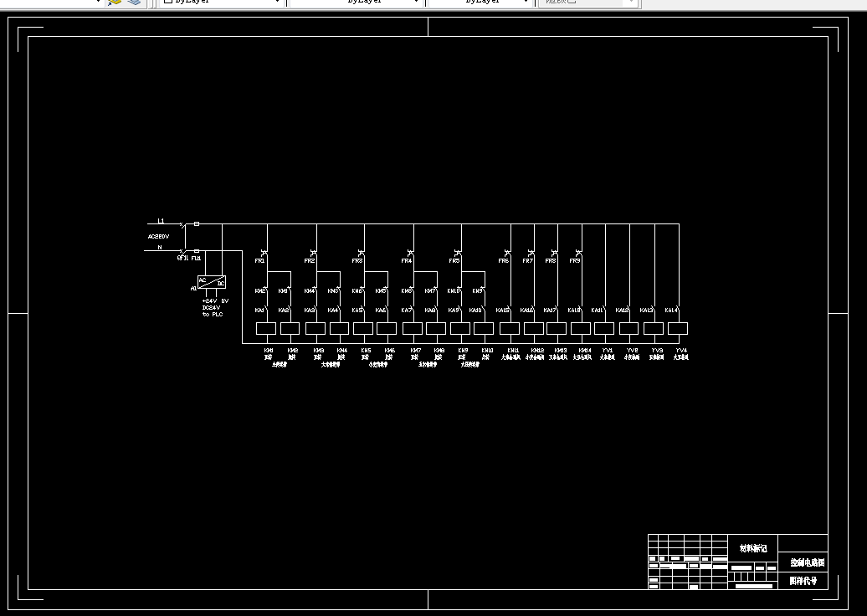
Task: Select the YV2 solenoid valve label
Action: (x=632, y=351)
